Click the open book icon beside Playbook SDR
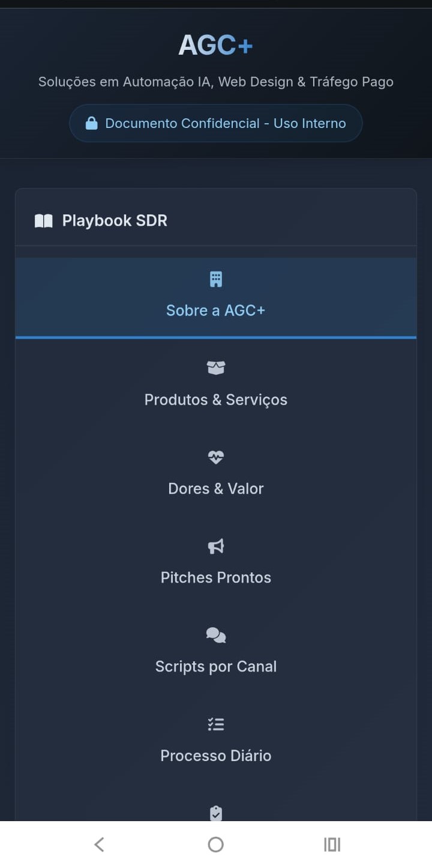The width and height of the screenshot is (432, 868). (43, 220)
